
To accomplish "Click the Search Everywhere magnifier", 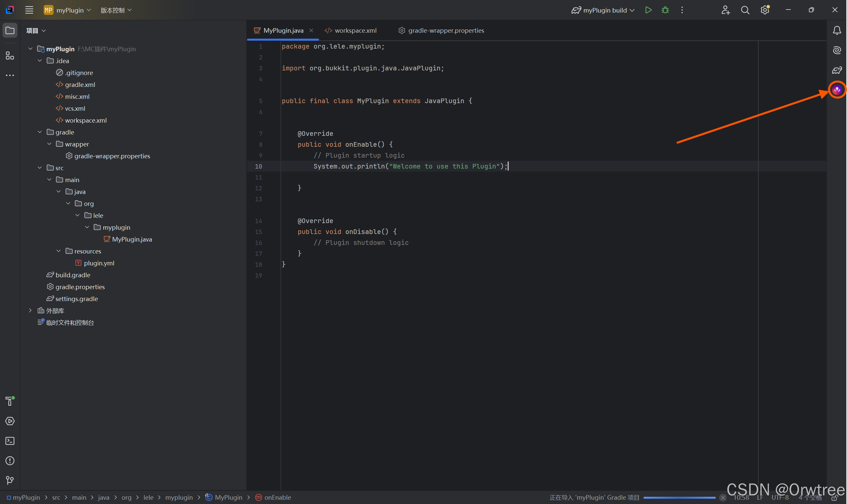I will click(x=745, y=10).
